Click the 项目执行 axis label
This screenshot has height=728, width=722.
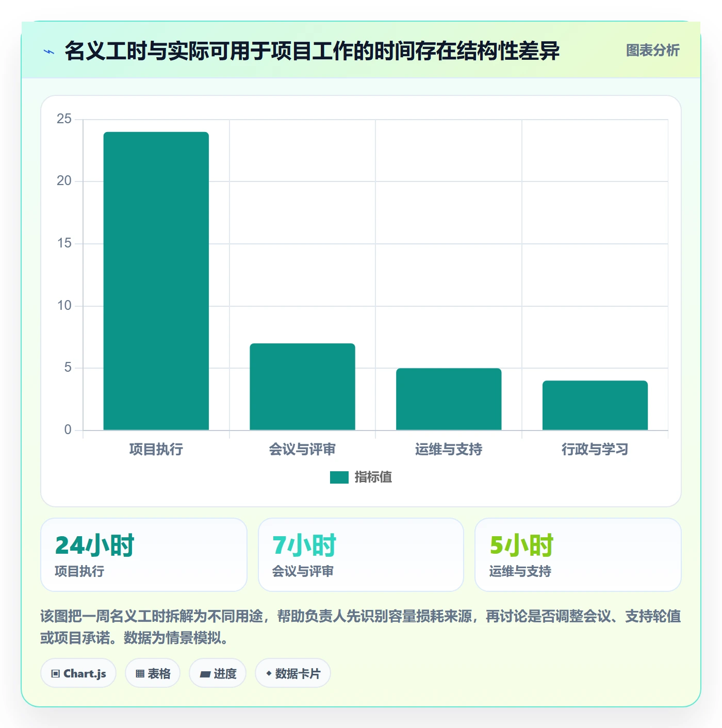click(x=156, y=450)
